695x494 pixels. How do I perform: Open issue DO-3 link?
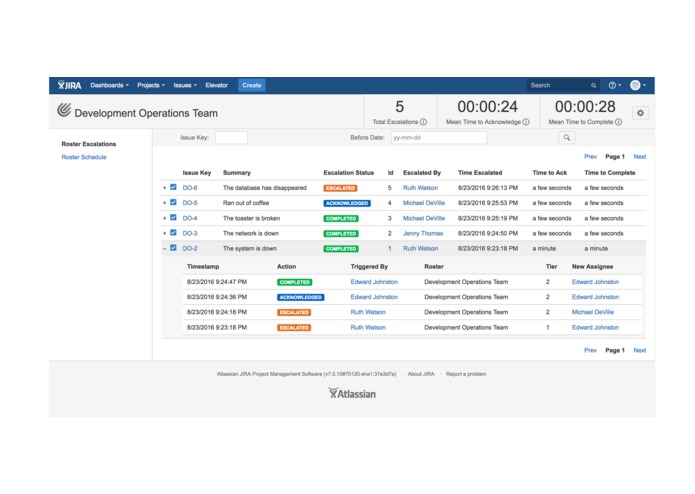tap(190, 233)
